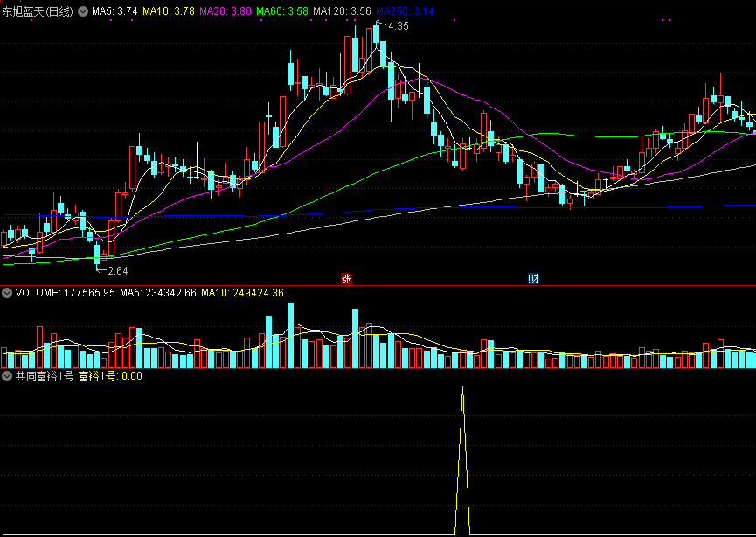Click the yellow spike peak in 共同富裕1号 panel
The image size is (756, 537).
click(463, 387)
